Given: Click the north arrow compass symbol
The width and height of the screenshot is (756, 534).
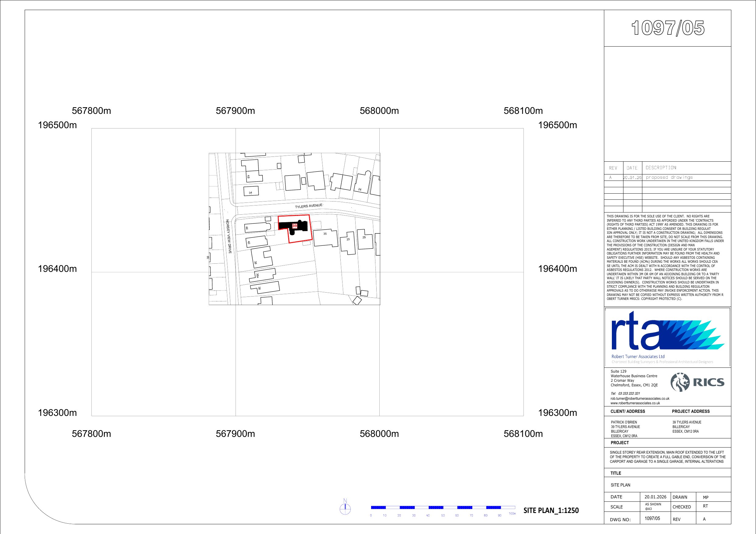Looking at the screenshot, I should point(345,508).
